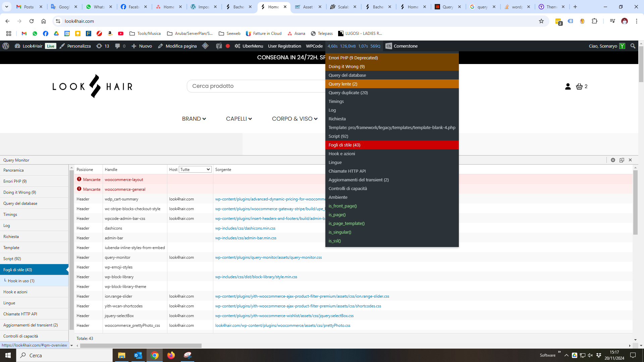Open WPCode admin bar menu
The height and width of the screenshot is (362, 644).
point(314,46)
